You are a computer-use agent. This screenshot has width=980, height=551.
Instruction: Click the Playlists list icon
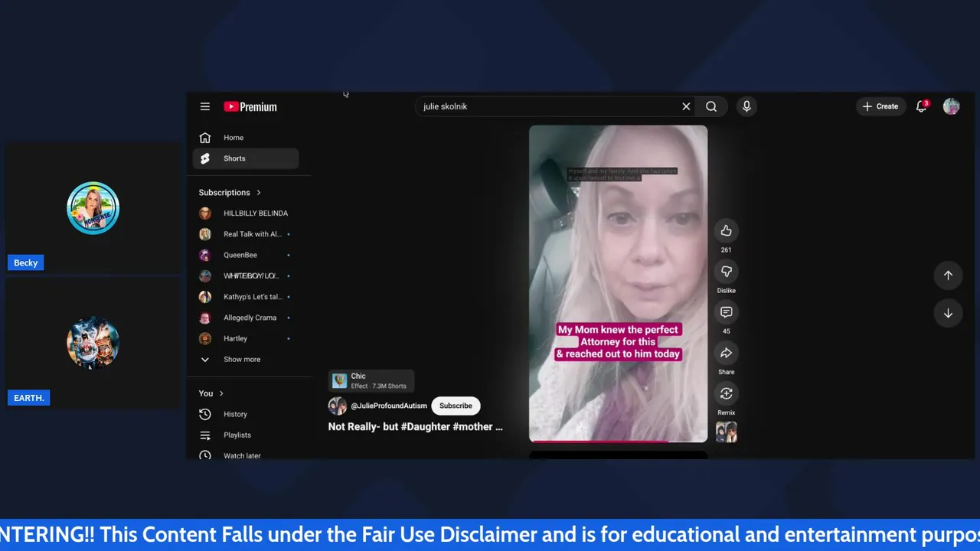(205, 435)
